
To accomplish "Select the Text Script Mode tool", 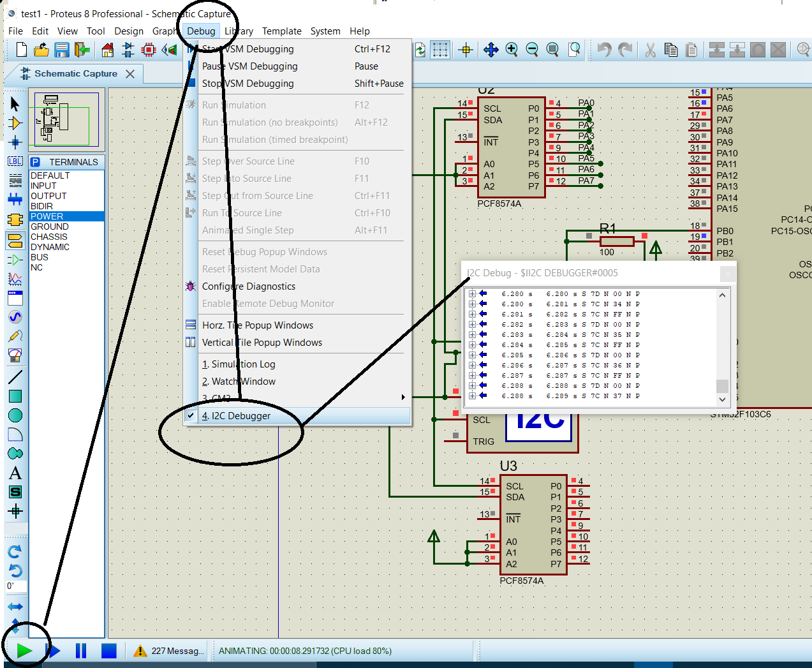I will point(15,181).
